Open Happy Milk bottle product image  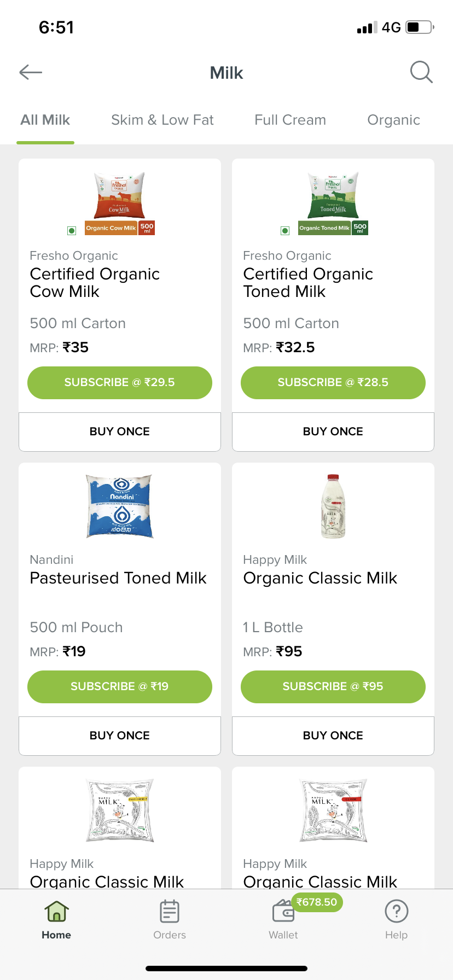click(x=333, y=506)
